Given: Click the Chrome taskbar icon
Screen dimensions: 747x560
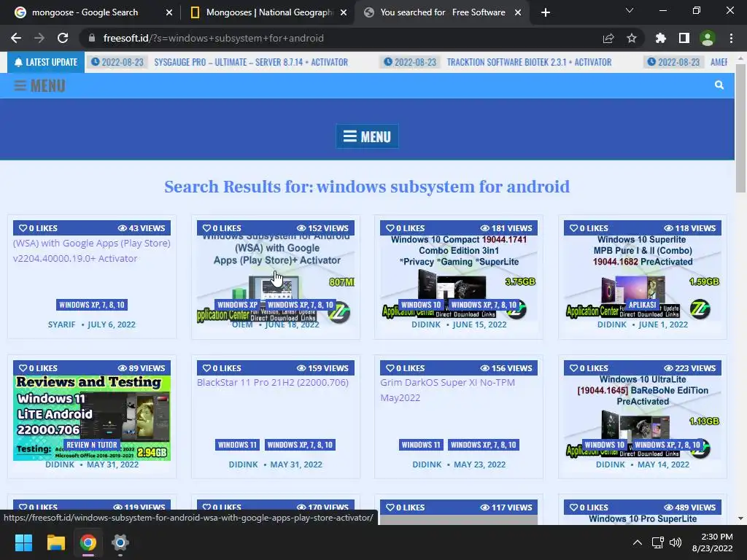Looking at the screenshot, I should click(88, 542).
